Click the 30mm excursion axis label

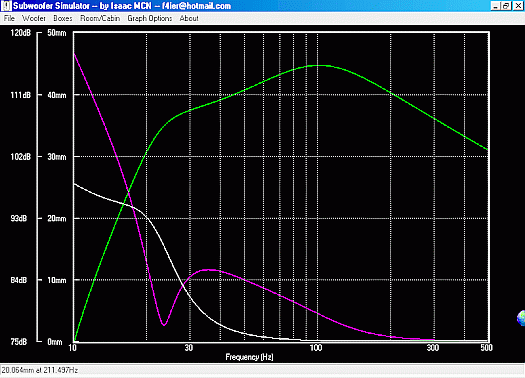tap(57, 157)
